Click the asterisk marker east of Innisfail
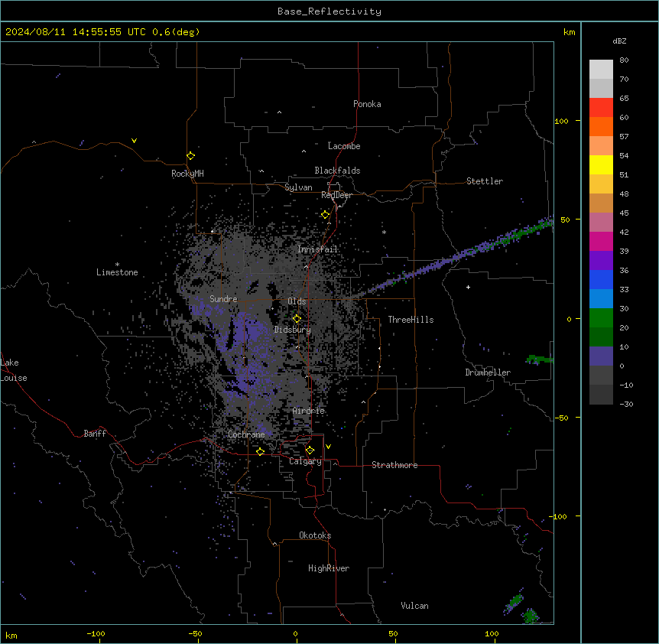The image size is (659, 644). [x=384, y=232]
